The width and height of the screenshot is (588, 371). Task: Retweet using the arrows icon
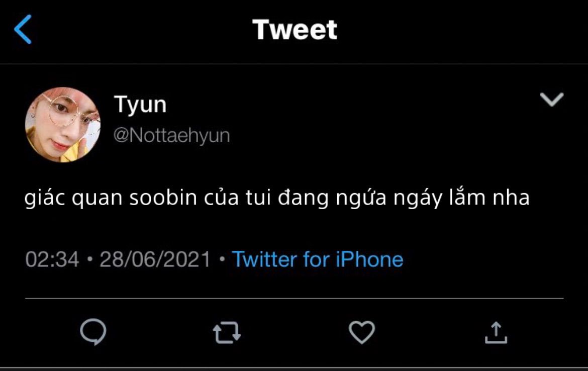[227, 332]
